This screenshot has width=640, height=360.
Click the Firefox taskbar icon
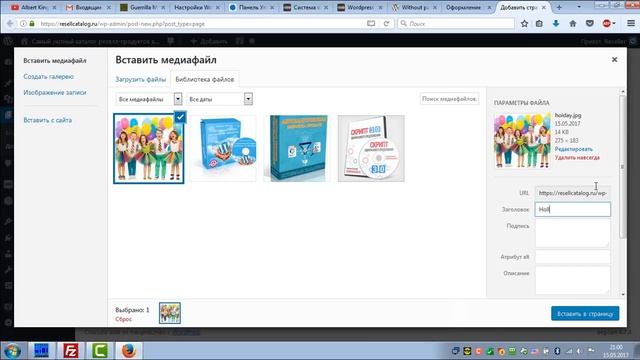click(x=129, y=351)
